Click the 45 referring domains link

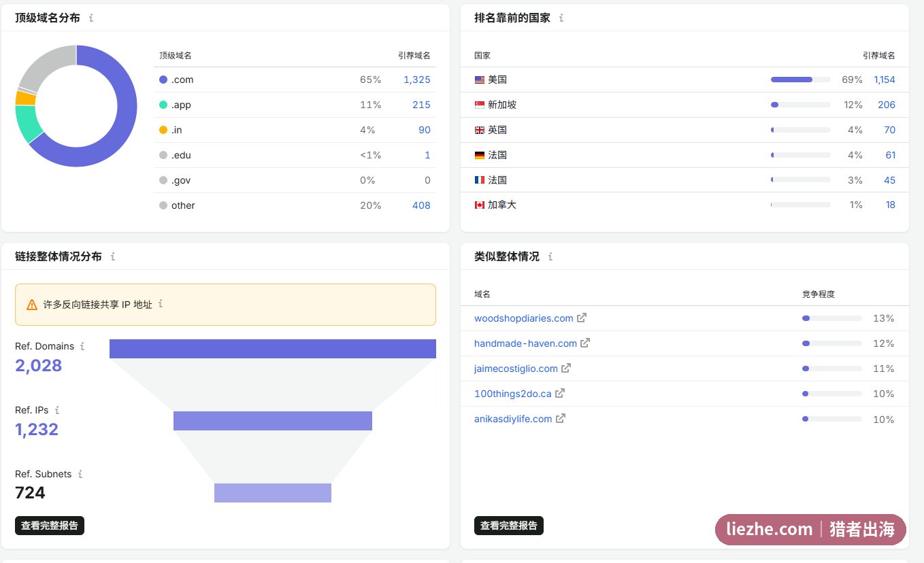tap(890, 180)
